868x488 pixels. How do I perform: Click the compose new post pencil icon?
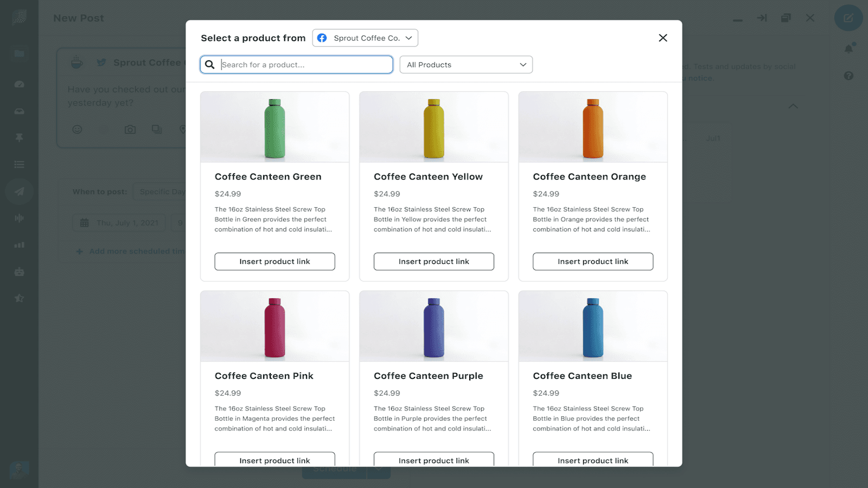(x=848, y=17)
